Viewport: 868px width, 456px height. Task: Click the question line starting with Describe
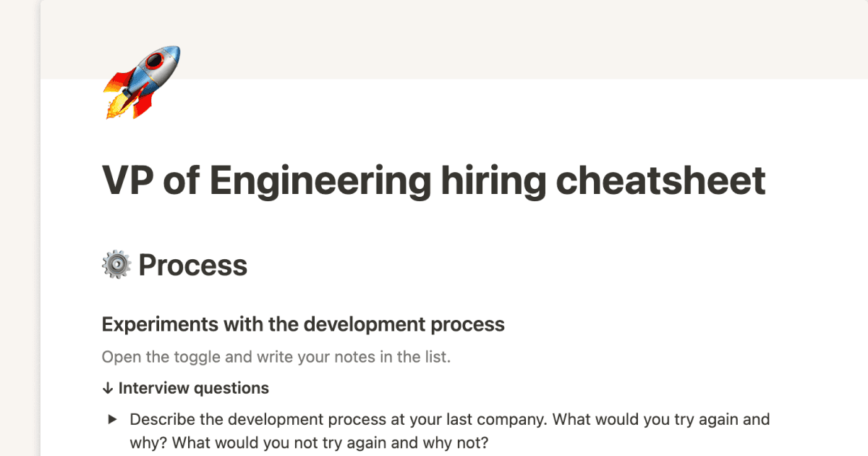(449, 419)
